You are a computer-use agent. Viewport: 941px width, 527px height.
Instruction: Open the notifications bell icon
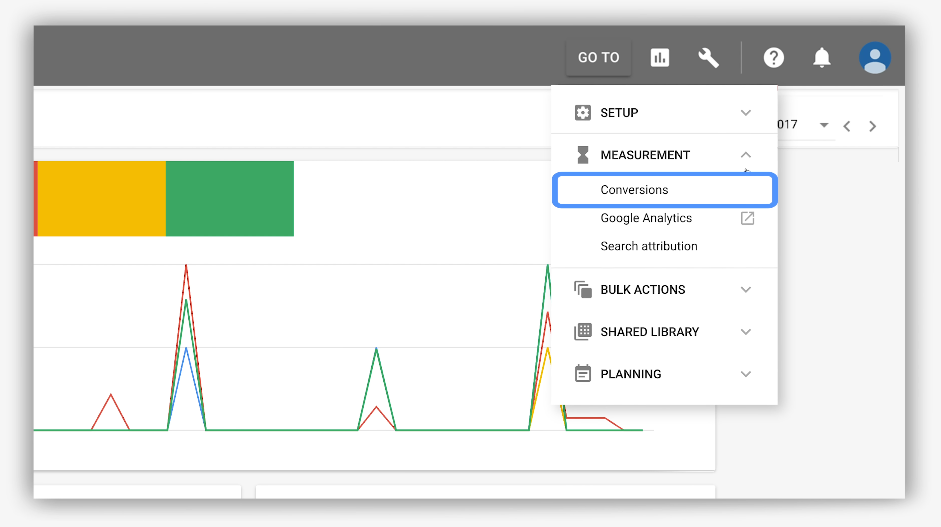[x=822, y=58]
